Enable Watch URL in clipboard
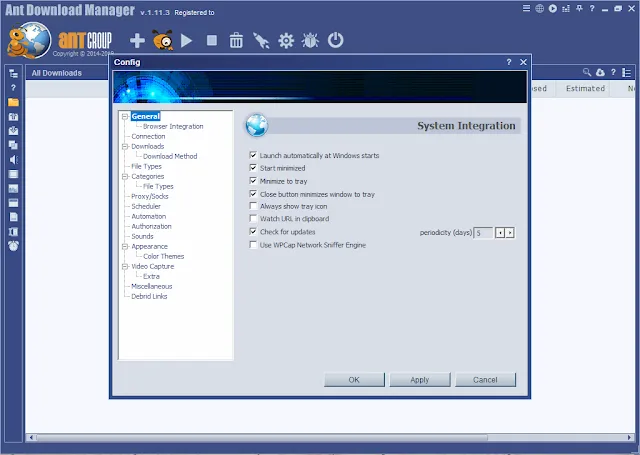The width and height of the screenshot is (640, 455). click(253, 218)
